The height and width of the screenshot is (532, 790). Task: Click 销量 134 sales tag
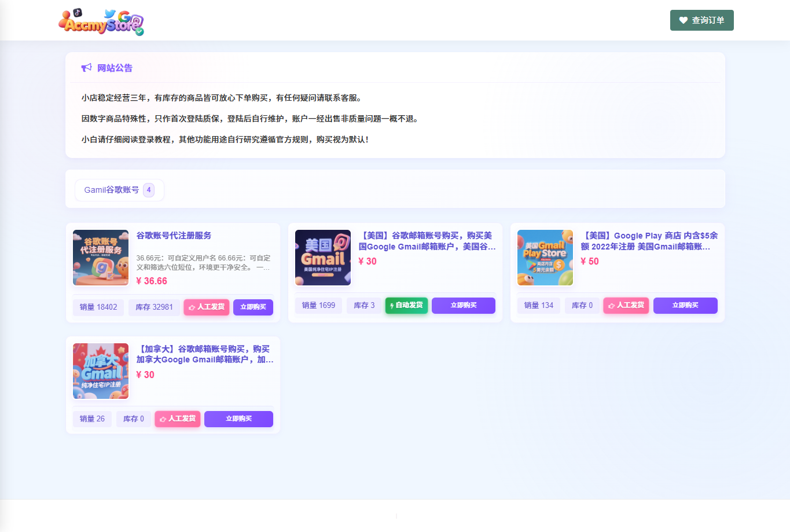[539, 305]
